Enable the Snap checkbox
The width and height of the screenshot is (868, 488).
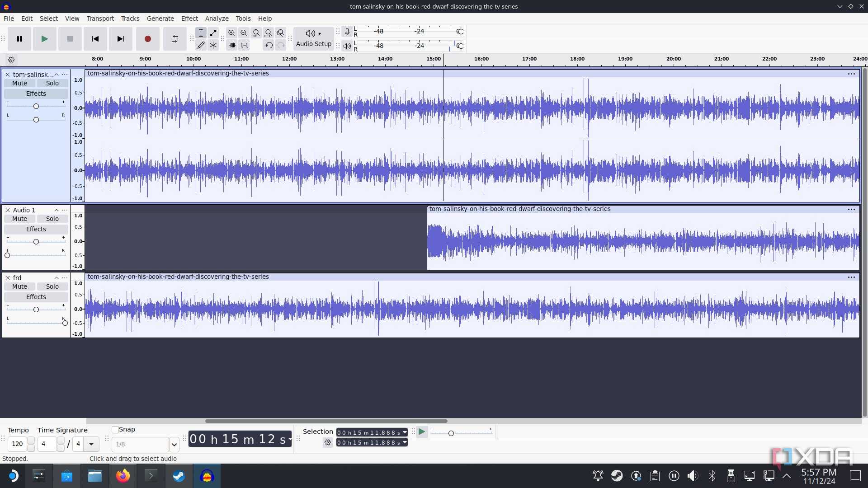pos(115,430)
